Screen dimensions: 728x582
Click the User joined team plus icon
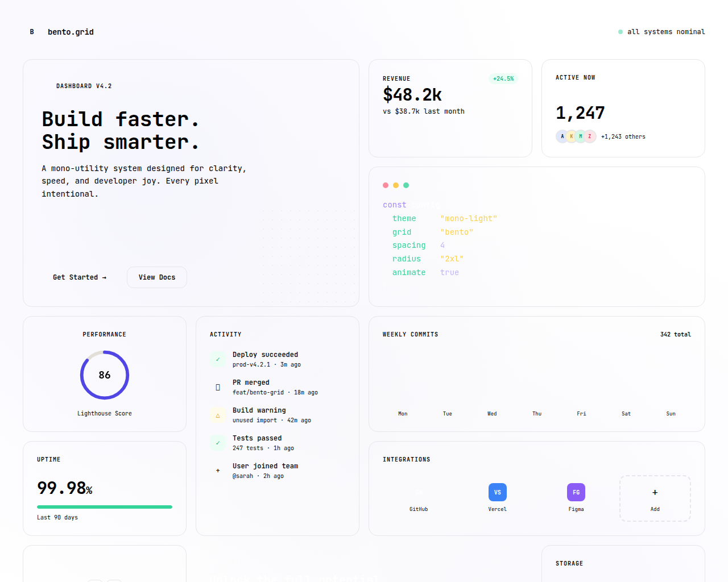(218, 471)
